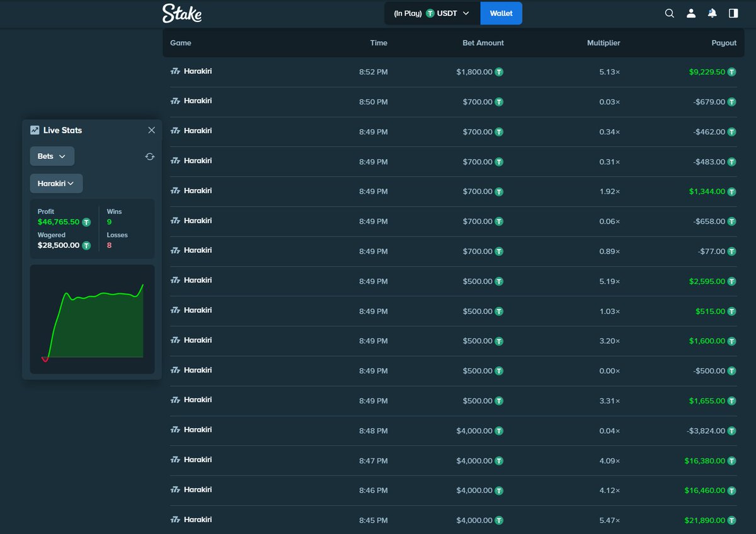Click the Tether icon beside Profit $46,765.50
Screen dimensions: 756x534
86,223
